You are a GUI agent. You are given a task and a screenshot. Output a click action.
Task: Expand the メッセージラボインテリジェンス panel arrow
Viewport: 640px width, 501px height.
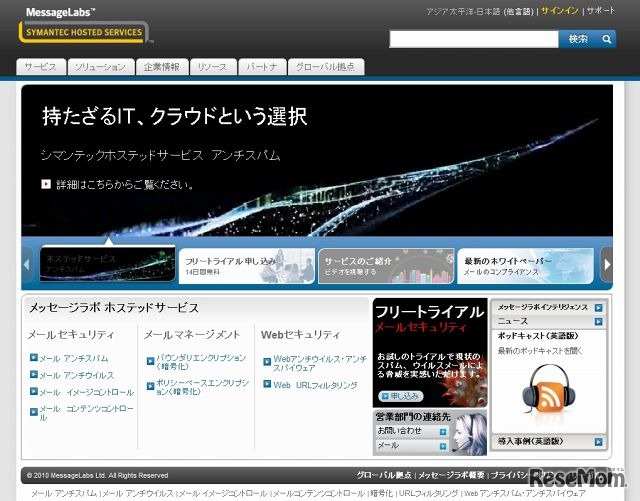[x=598, y=307]
